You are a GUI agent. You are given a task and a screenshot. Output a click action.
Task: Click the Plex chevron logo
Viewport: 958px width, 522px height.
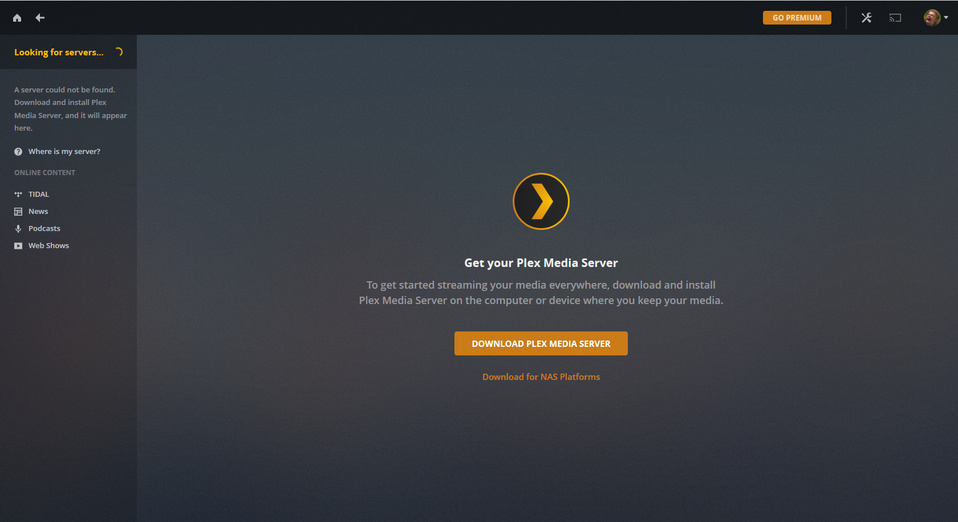pyautogui.click(x=541, y=201)
